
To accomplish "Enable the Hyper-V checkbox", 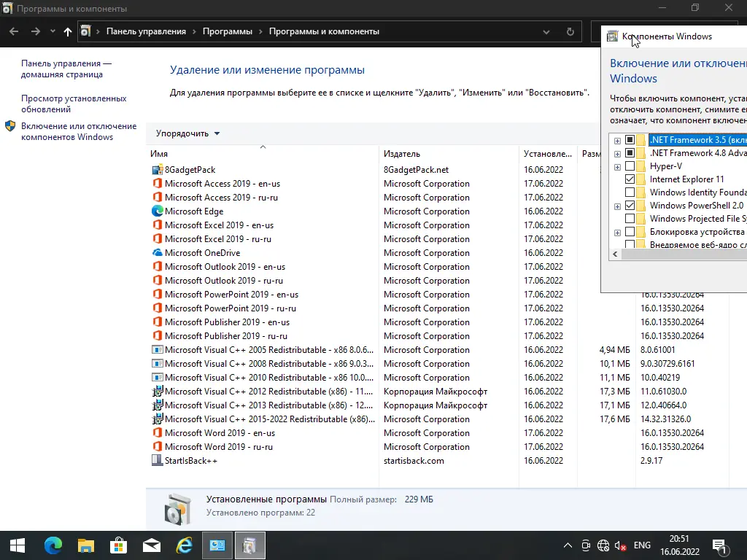I will click(630, 166).
